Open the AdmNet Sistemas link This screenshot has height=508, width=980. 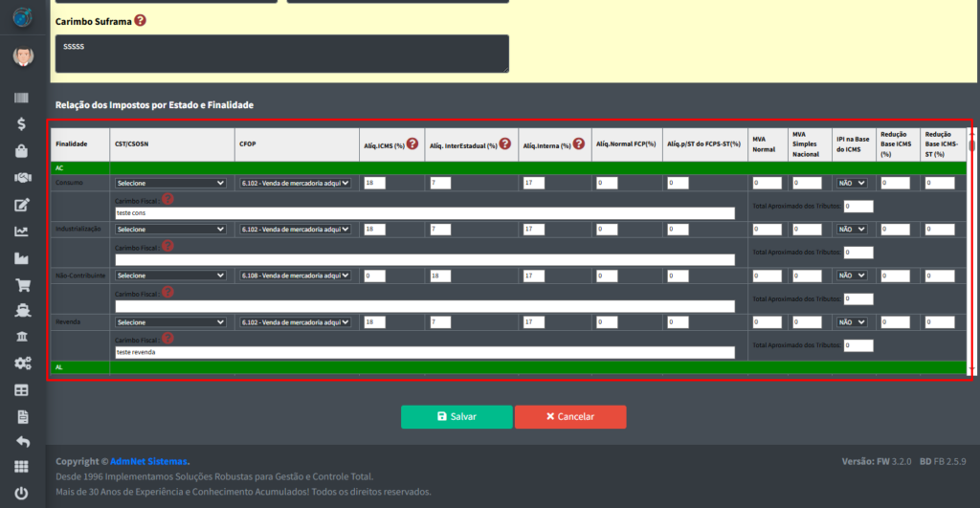coord(148,461)
